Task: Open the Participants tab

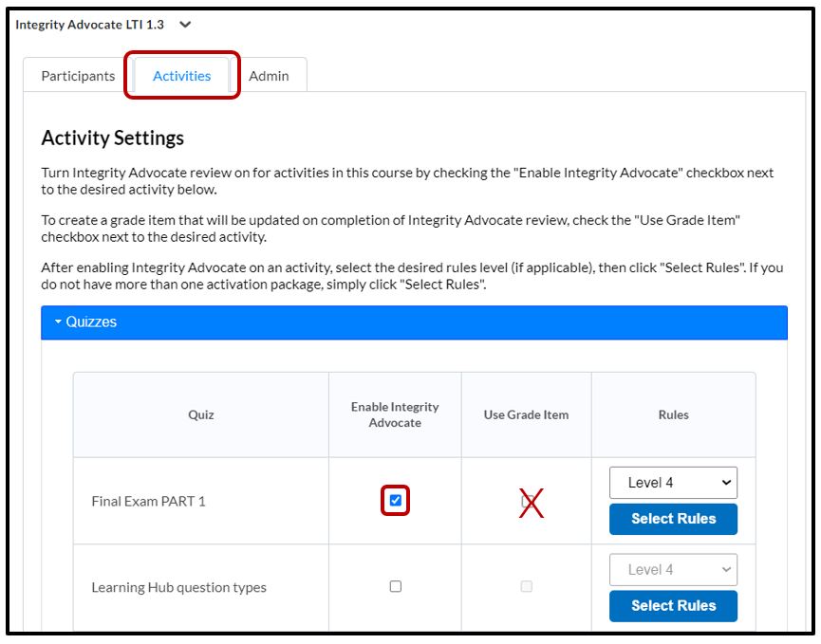Action: pos(78,76)
